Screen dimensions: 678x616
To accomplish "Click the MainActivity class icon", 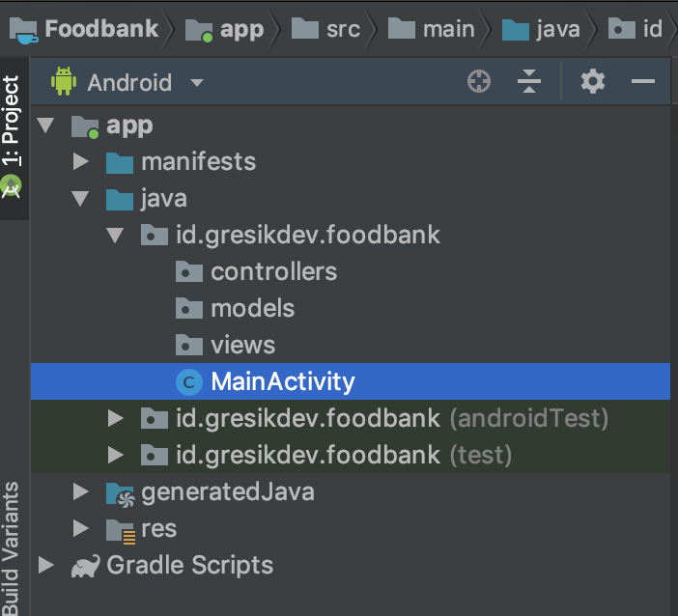I will (188, 382).
